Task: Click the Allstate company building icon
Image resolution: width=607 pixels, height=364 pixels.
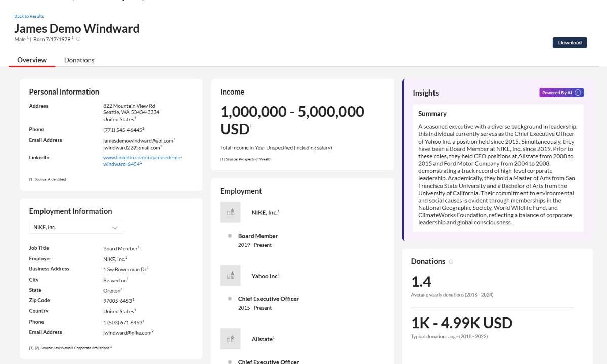Action: (230, 339)
